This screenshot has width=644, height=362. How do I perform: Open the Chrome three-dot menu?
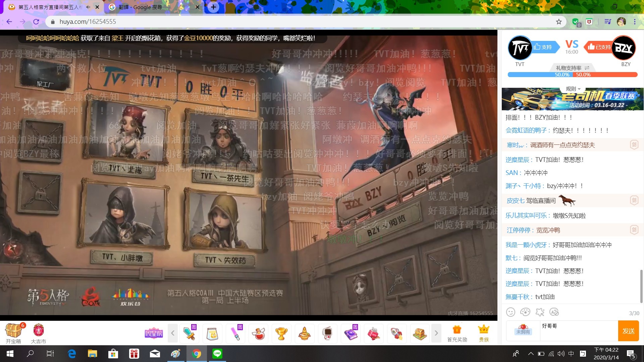(635, 22)
